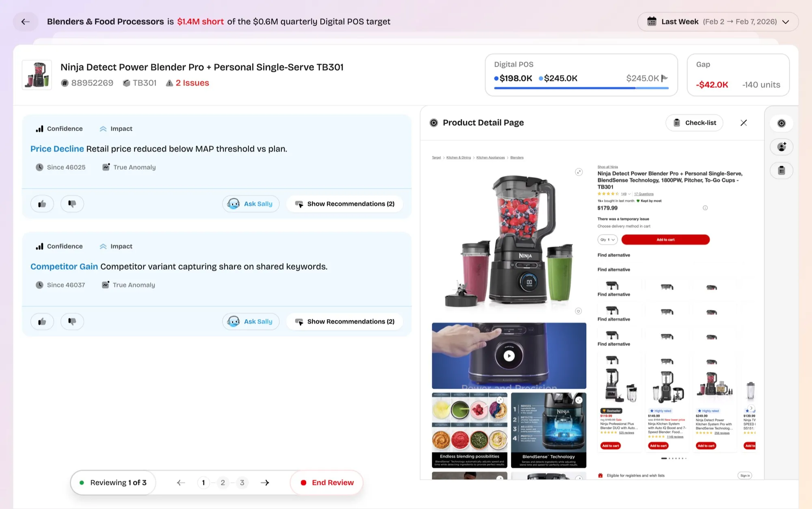The height and width of the screenshot is (509, 812).
Task: Click the Digital POS progress bar
Action: coord(581,88)
